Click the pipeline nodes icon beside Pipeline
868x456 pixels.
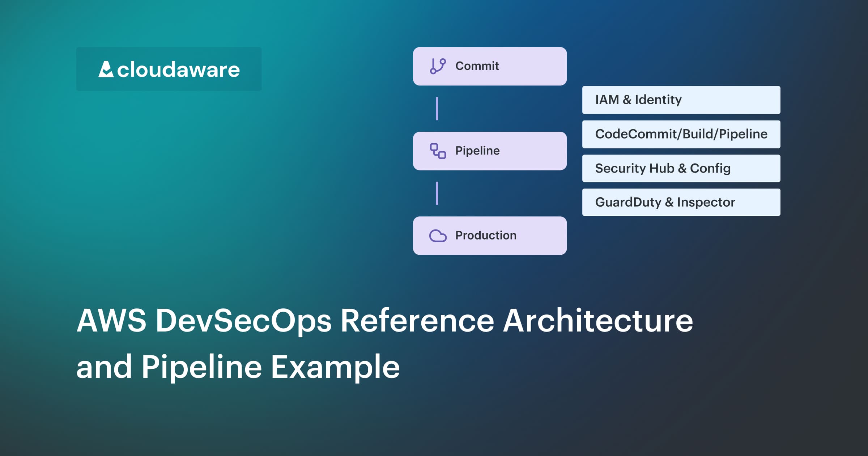coord(438,151)
